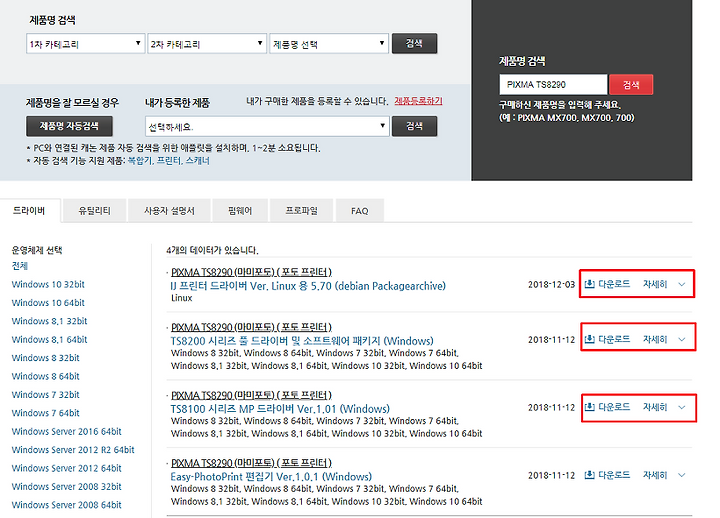Click the red 검색 button
The width and height of the screenshot is (720, 518).
pyautogui.click(x=631, y=84)
